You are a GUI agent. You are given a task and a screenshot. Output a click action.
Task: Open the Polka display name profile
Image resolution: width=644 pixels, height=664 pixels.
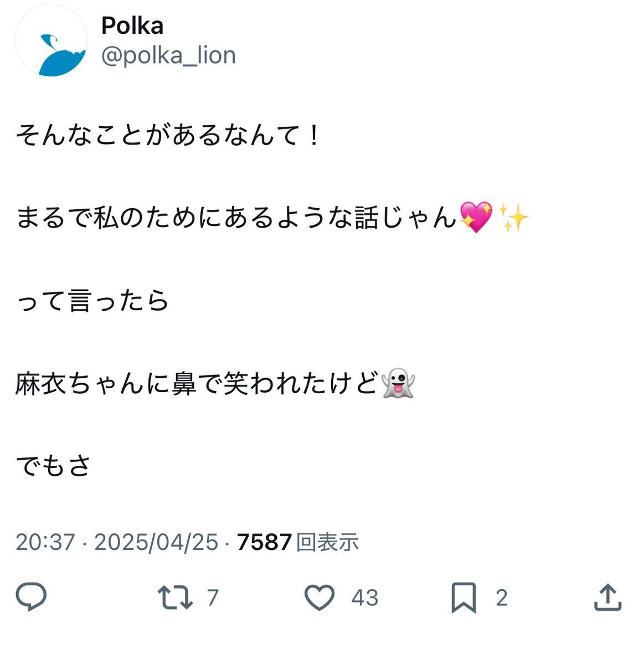click(132, 25)
